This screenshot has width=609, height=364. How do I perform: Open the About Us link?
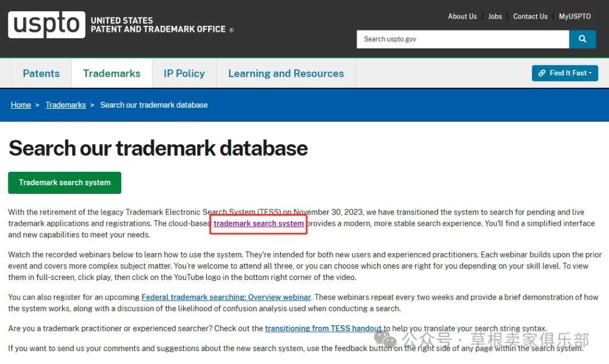coord(462,16)
